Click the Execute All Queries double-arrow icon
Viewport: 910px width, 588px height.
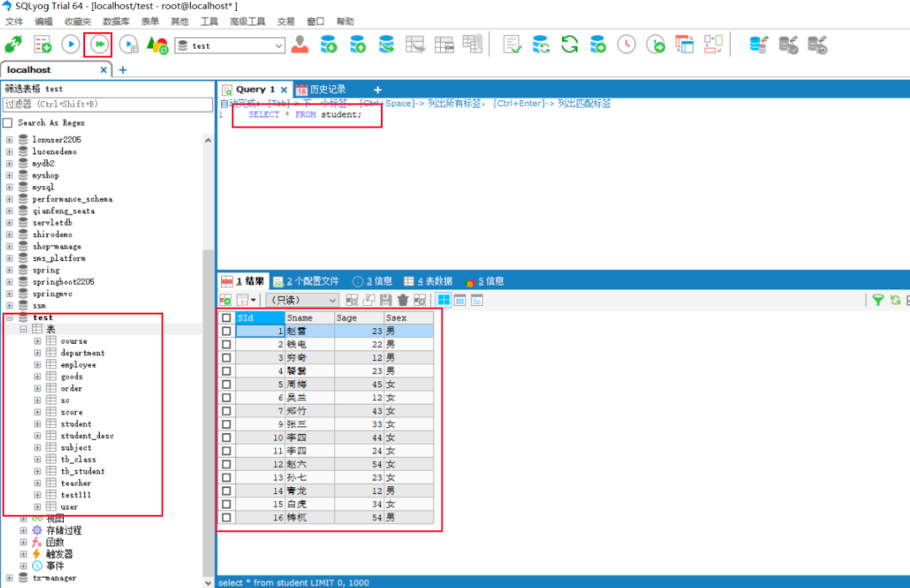coord(98,44)
